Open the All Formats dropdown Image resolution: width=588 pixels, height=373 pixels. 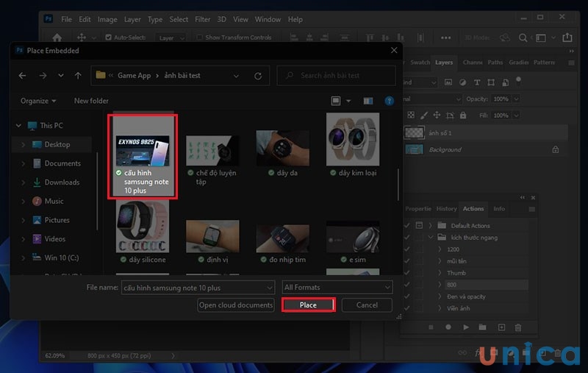pyautogui.click(x=337, y=288)
